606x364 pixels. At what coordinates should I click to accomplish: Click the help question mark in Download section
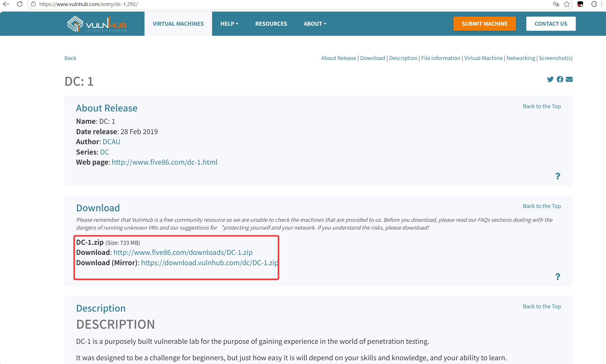click(558, 277)
